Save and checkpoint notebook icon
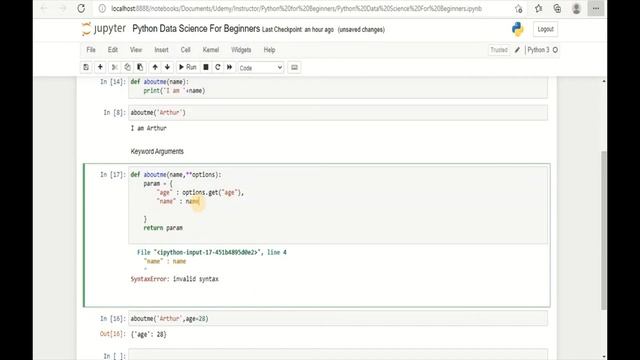Viewport: 640px width, 360px height. click(86, 67)
